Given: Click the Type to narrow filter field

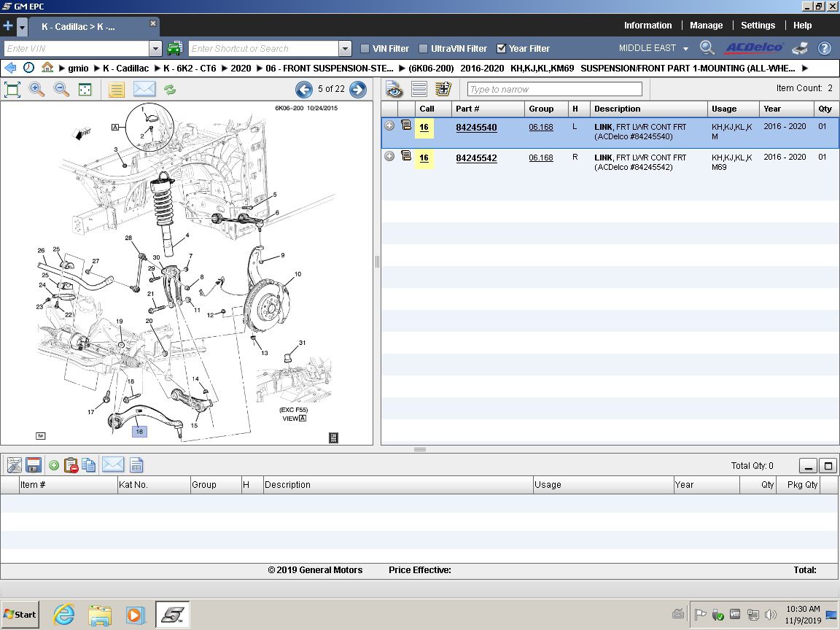Looking at the screenshot, I should click(x=554, y=89).
